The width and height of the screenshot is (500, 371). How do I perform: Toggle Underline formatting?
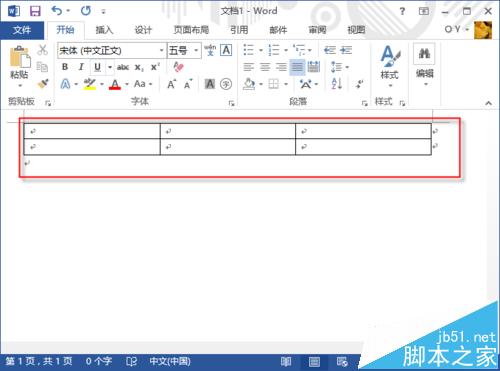(x=97, y=67)
